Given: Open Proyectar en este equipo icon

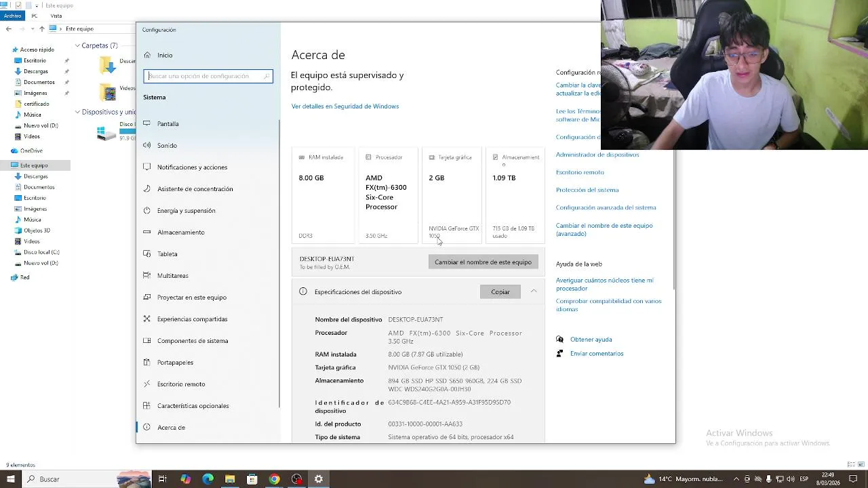Looking at the screenshot, I should [147, 297].
